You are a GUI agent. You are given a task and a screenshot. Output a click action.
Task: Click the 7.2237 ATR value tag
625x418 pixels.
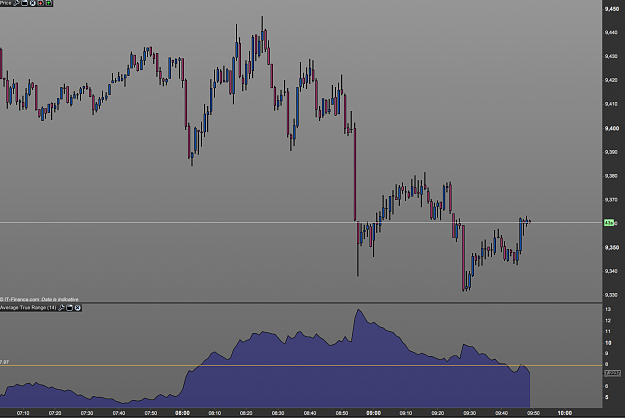click(x=612, y=373)
